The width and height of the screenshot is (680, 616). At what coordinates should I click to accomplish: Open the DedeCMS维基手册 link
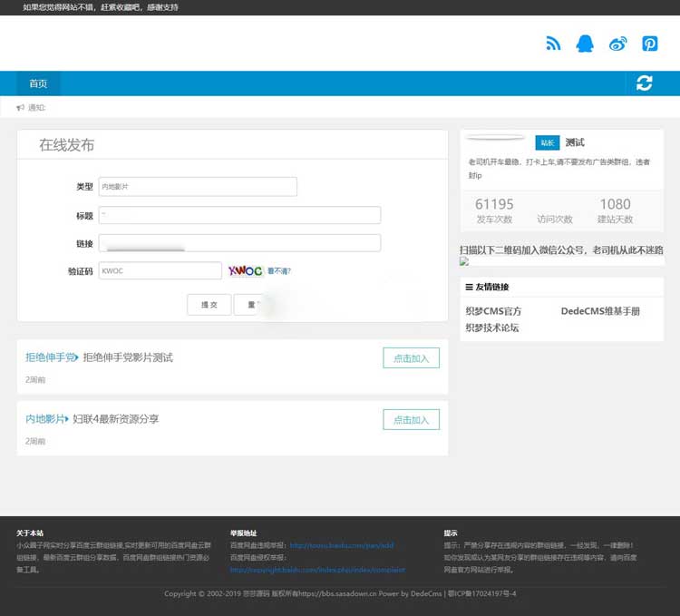pyautogui.click(x=600, y=311)
